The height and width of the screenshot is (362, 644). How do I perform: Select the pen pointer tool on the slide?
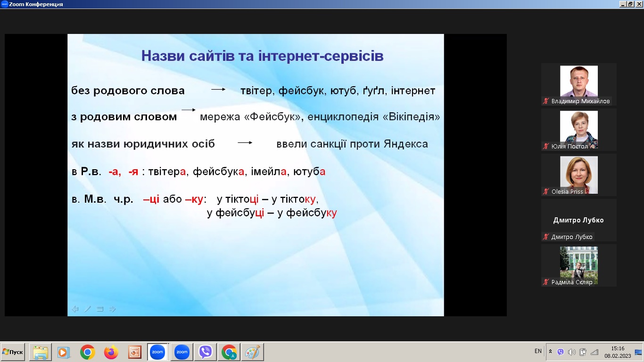point(87,309)
